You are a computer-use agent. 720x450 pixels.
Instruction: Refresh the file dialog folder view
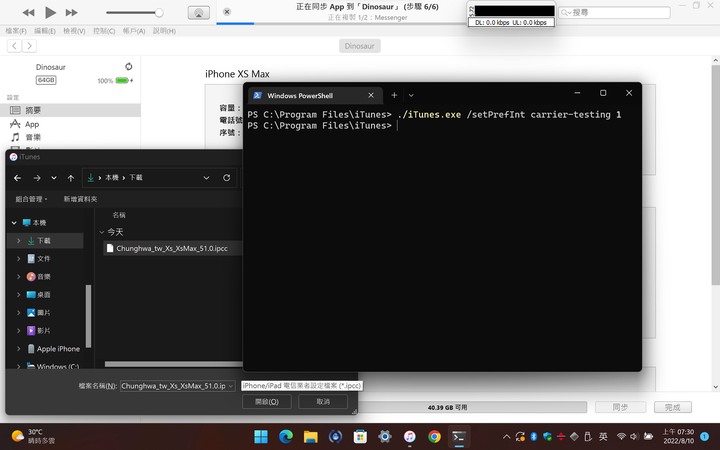(x=226, y=178)
